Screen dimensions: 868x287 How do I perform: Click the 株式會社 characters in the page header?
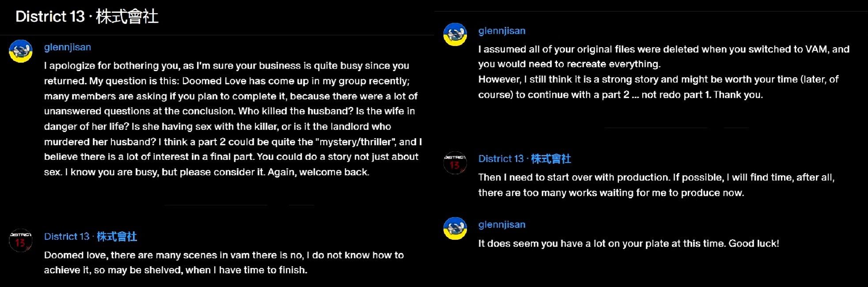[127, 17]
